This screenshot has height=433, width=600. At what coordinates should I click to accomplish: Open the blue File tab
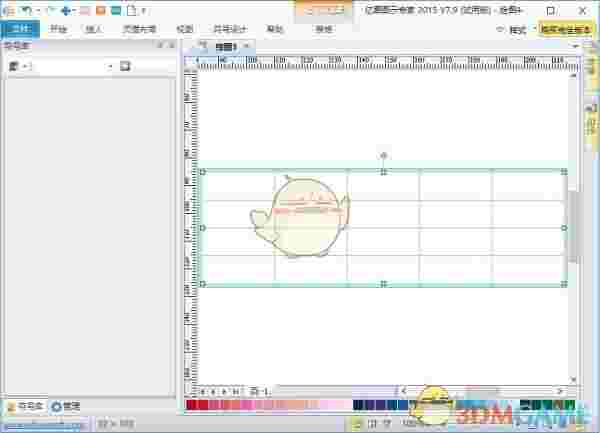click(x=20, y=29)
